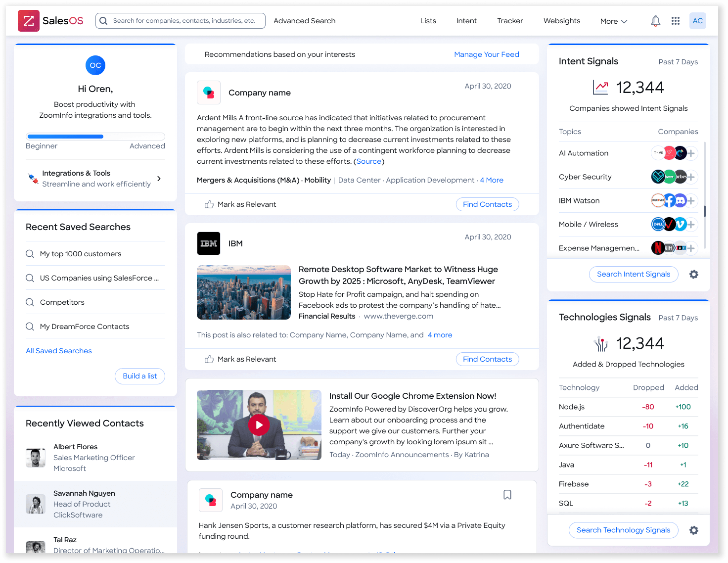Click Manage Your Feed link
This screenshot has width=728, height=563.
[x=487, y=54]
